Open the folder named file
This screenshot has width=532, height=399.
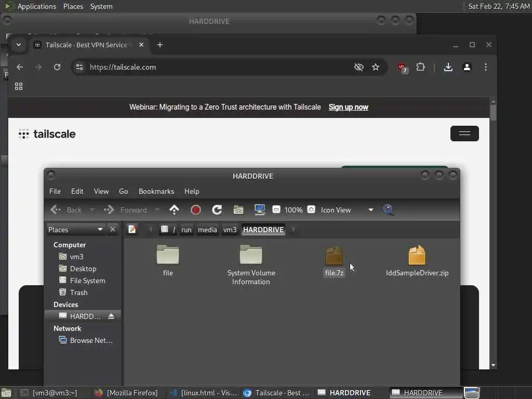pos(168,261)
